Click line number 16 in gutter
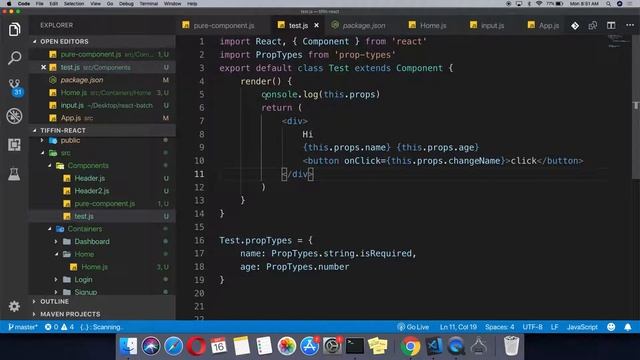This screenshot has width=640, height=360. [199, 240]
